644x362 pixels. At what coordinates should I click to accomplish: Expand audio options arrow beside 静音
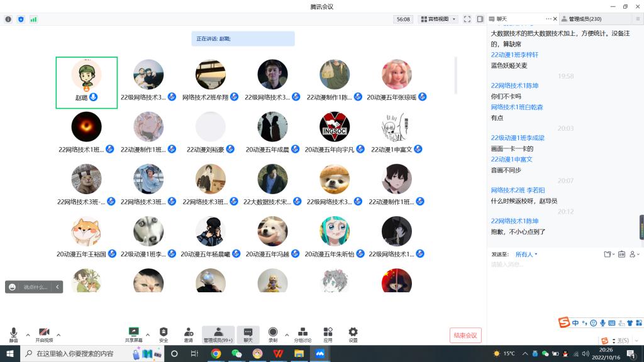point(28,334)
